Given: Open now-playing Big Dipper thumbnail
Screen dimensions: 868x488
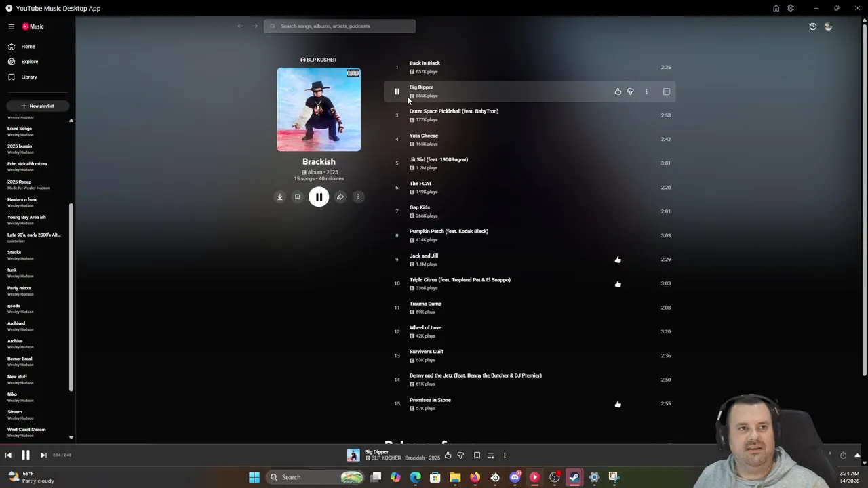Looking at the screenshot, I should [353, 455].
